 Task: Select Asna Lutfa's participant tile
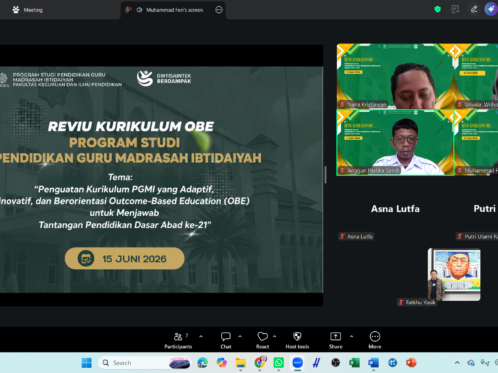tap(395, 209)
